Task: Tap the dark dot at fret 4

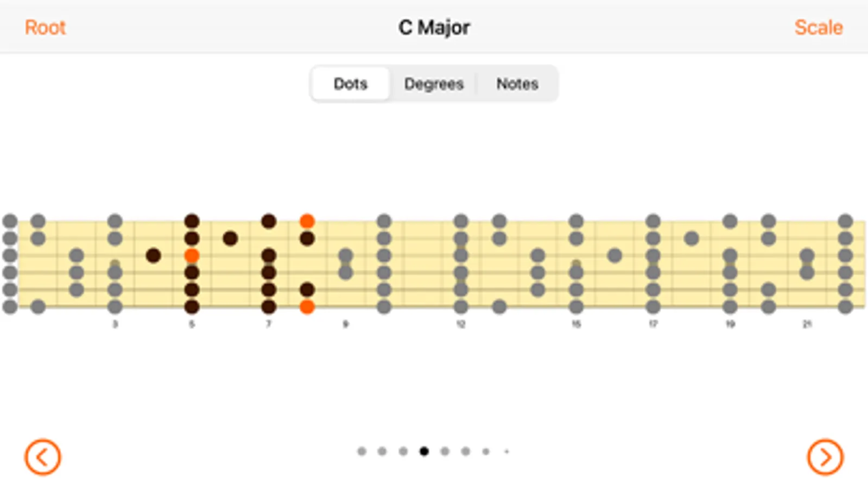Action: point(153,255)
